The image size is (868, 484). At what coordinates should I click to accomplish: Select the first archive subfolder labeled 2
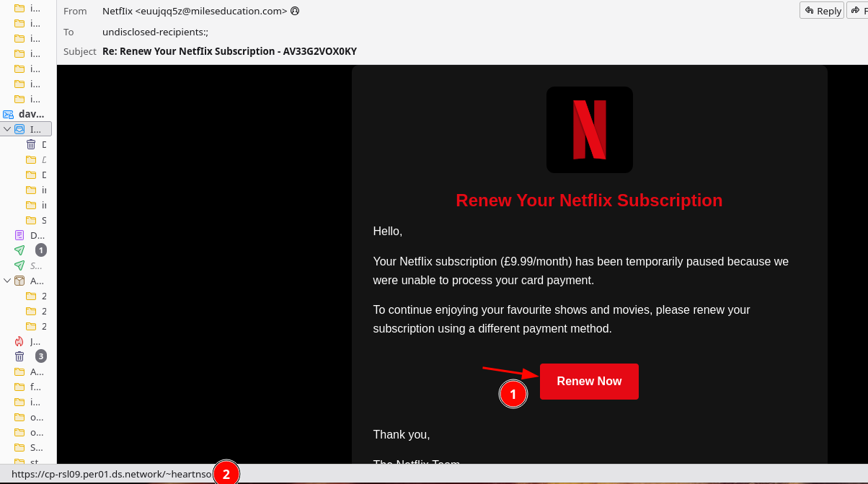point(31,296)
